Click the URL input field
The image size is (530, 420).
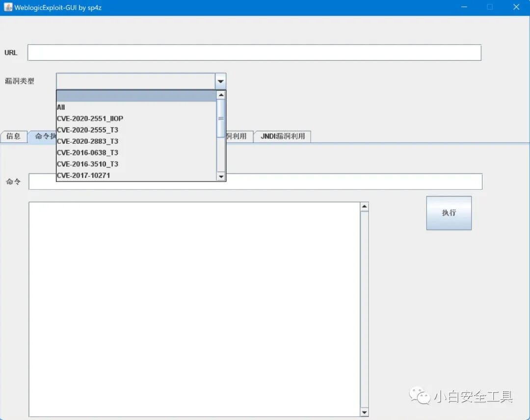tap(254, 52)
